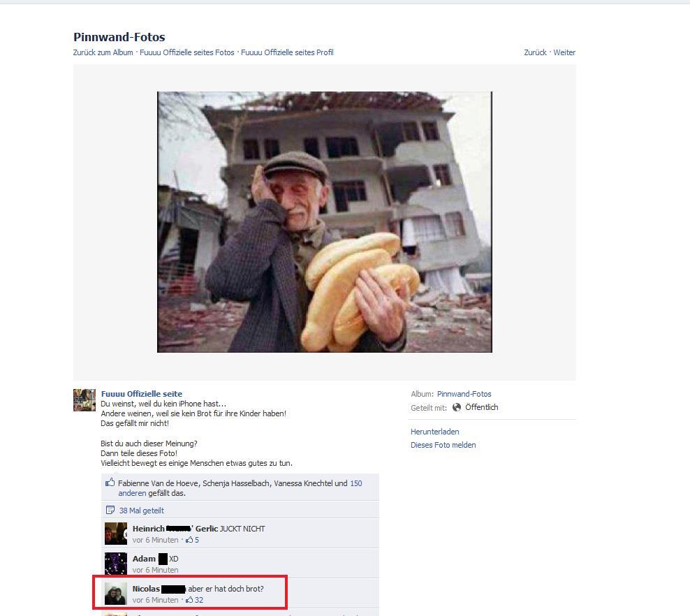This screenshot has width=690, height=616.
Task: Open Heinrich Gerlic's avatar thumbnail
Action: point(116,534)
